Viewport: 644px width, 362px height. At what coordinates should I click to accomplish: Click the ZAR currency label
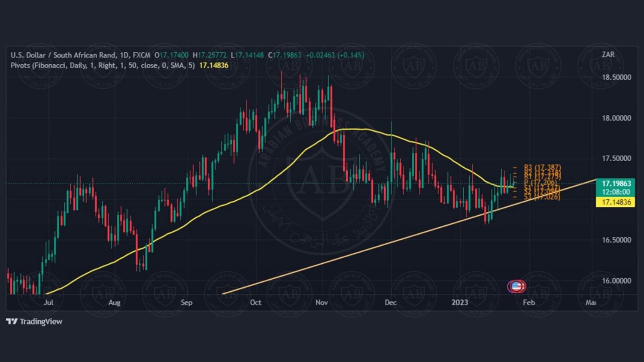coord(608,54)
